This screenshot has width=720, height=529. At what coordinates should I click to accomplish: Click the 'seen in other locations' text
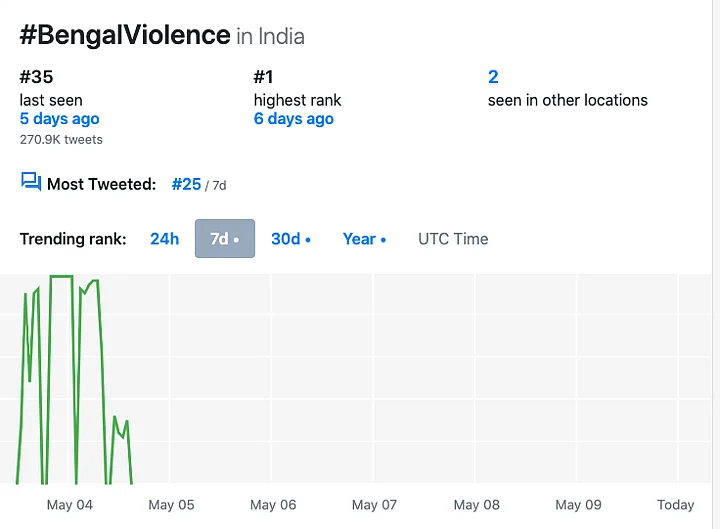click(567, 100)
